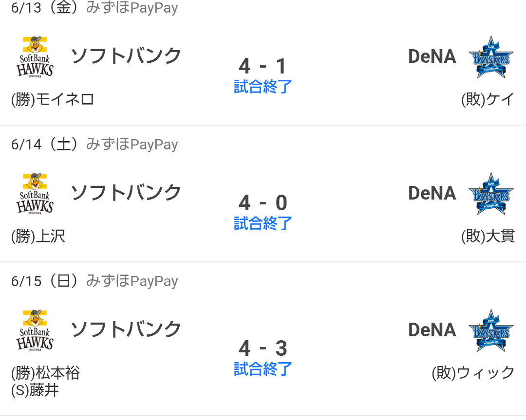Image resolution: width=526 pixels, height=420 pixels.
Task: Click SoftBank Hawks logo in 6/13 game
Action: coord(35,57)
